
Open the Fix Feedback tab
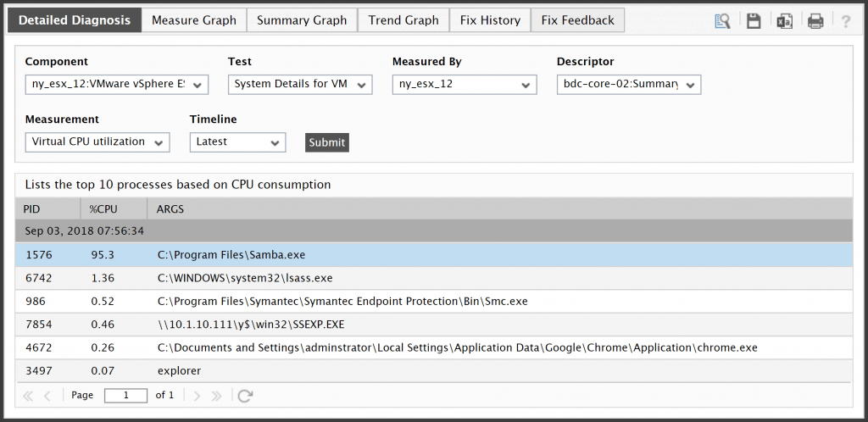click(x=578, y=20)
